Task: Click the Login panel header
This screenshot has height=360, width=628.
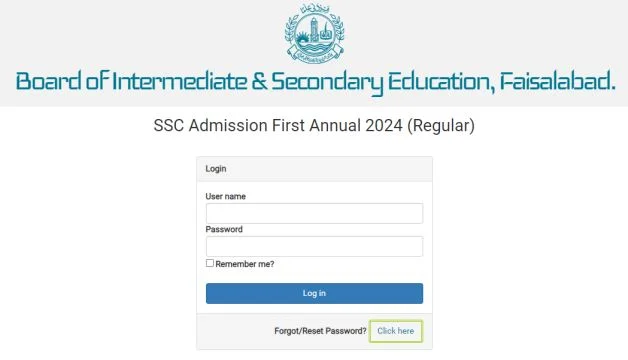Action: tap(314, 169)
